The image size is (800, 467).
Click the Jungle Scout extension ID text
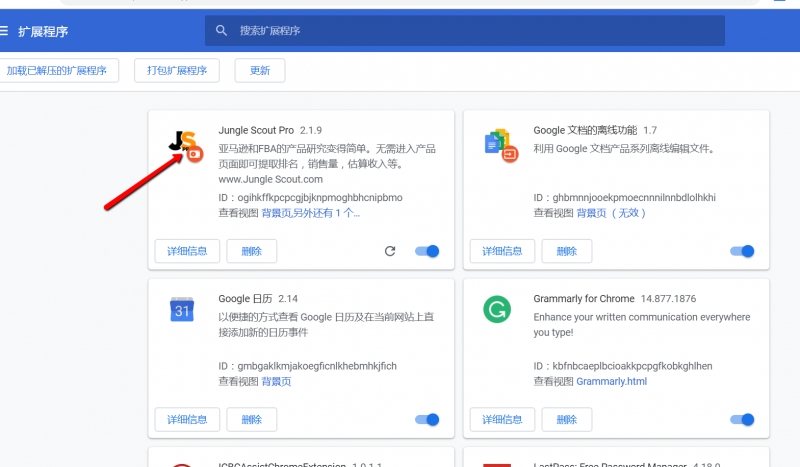[310, 198]
